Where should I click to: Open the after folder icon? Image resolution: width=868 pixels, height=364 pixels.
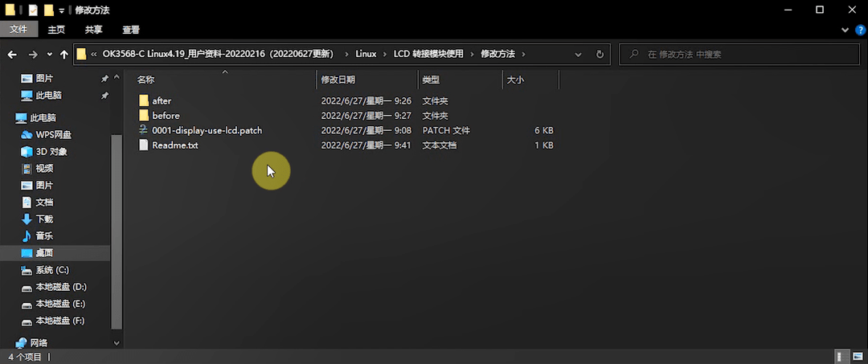pyautogui.click(x=144, y=100)
